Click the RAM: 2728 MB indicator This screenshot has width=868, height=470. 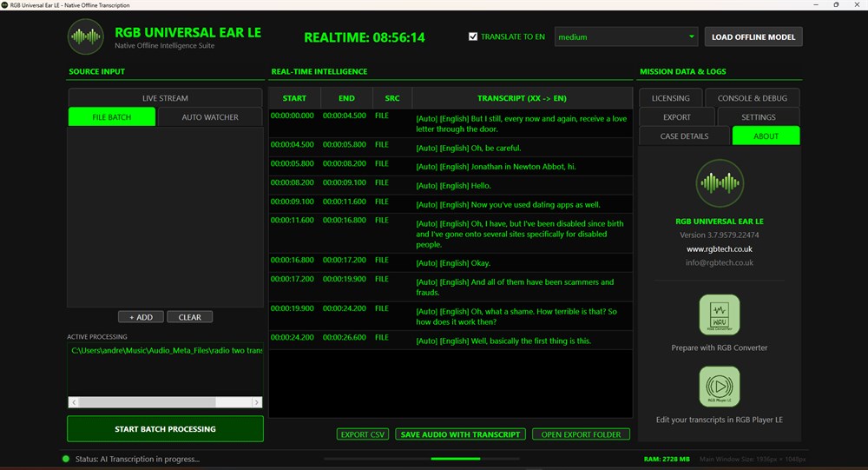click(x=667, y=459)
